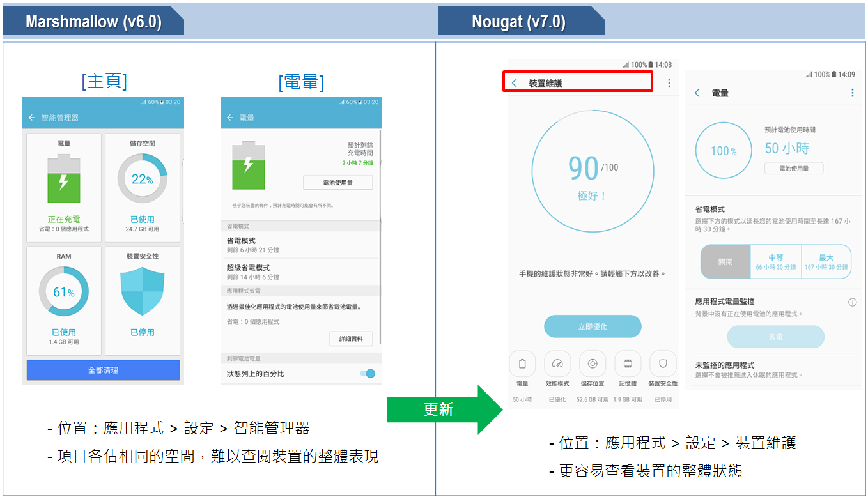Open 省電模式 list item
This screenshot has width=868, height=497.
300,245
